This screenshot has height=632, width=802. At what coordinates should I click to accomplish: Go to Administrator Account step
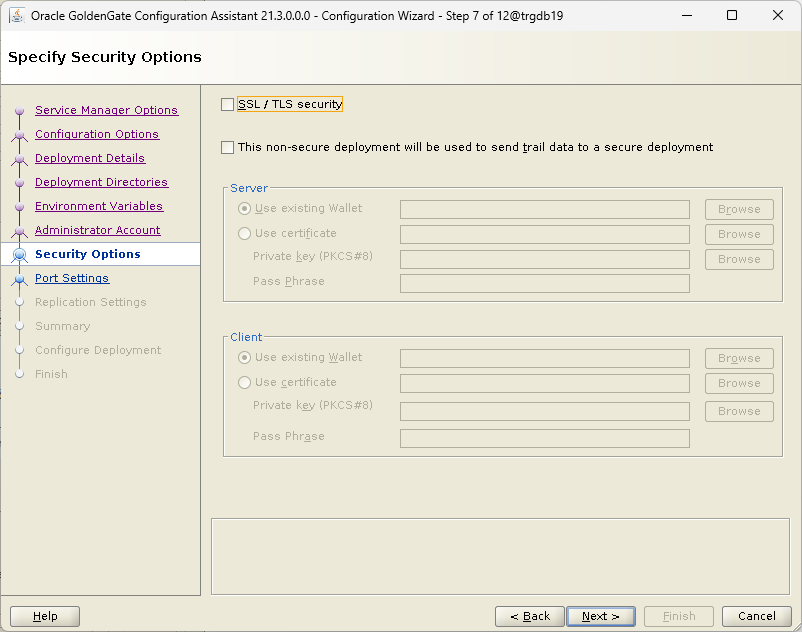tap(97, 230)
